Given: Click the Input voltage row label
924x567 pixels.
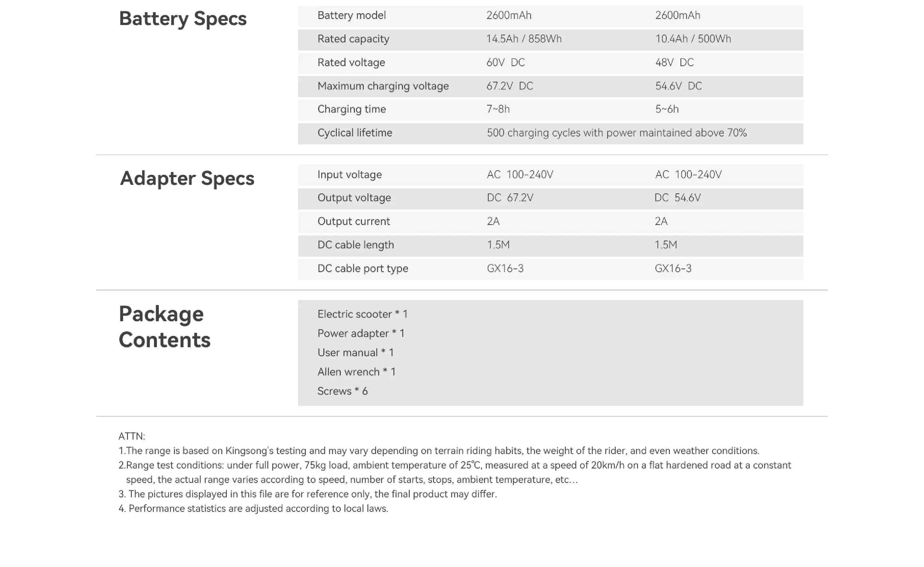Looking at the screenshot, I should [x=349, y=175].
